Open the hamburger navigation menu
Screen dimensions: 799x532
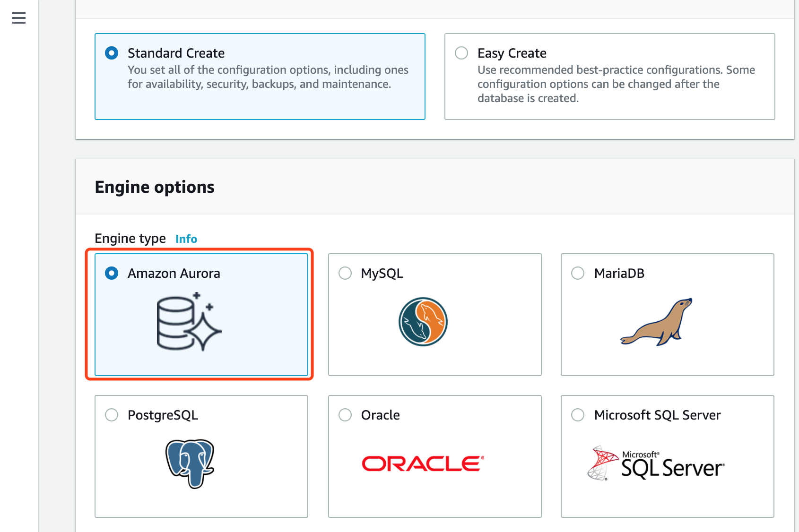click(x=19, y=18)
